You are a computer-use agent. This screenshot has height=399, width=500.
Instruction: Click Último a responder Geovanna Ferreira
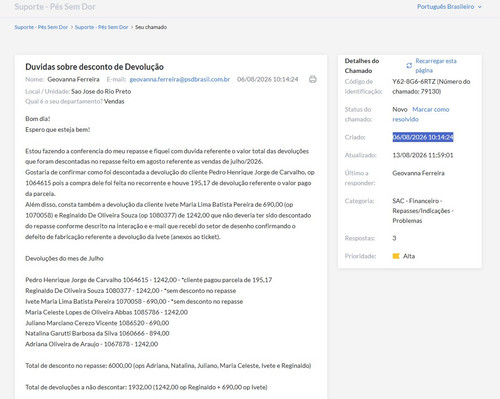418,173
